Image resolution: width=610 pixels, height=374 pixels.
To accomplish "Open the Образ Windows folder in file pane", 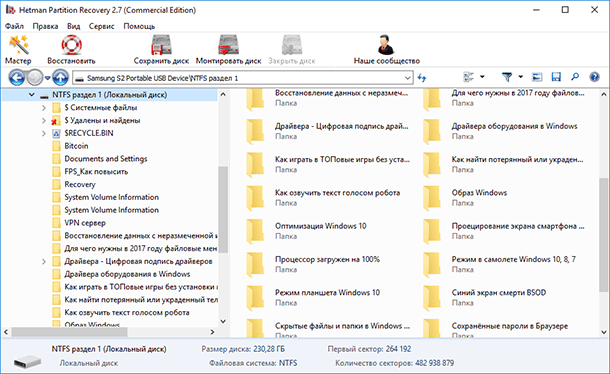I will (x=465, y=197).
